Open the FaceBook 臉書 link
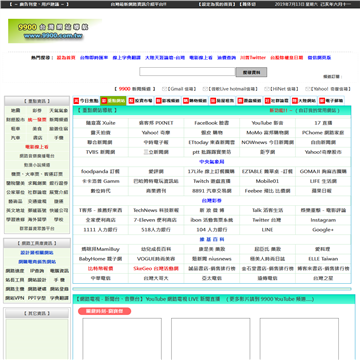This screenshot has height=360, width=360. 212,123
